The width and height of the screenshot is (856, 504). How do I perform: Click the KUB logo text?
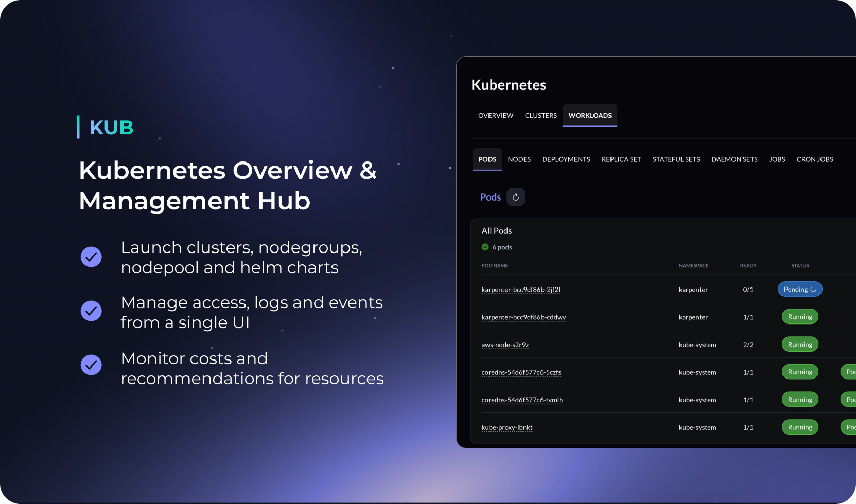(111, 128)
